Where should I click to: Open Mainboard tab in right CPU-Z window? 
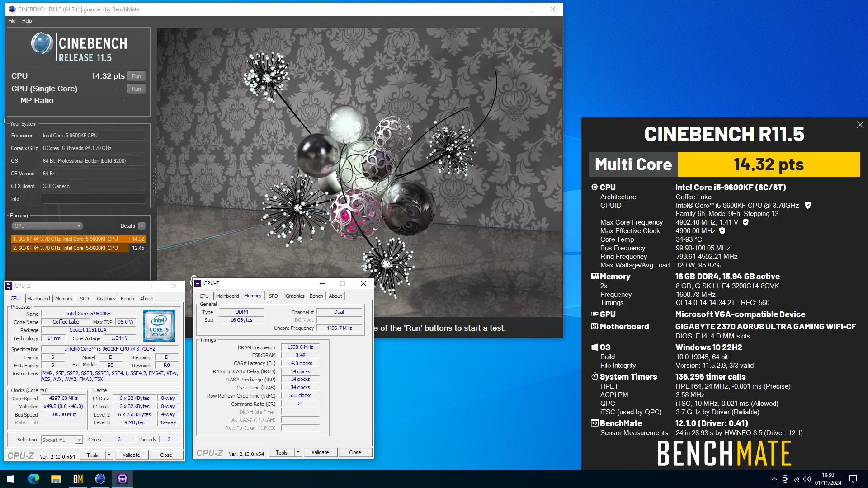[227, 296]
